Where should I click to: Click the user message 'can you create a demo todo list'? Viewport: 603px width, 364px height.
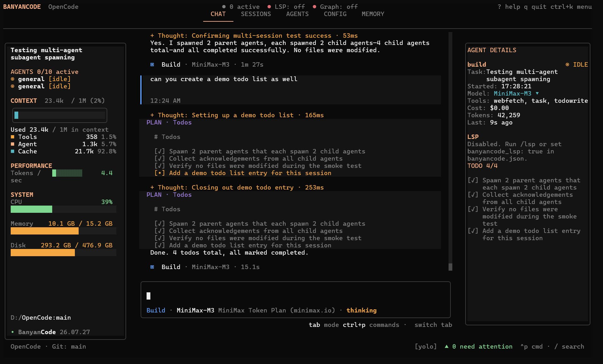(x=224, y=79)
